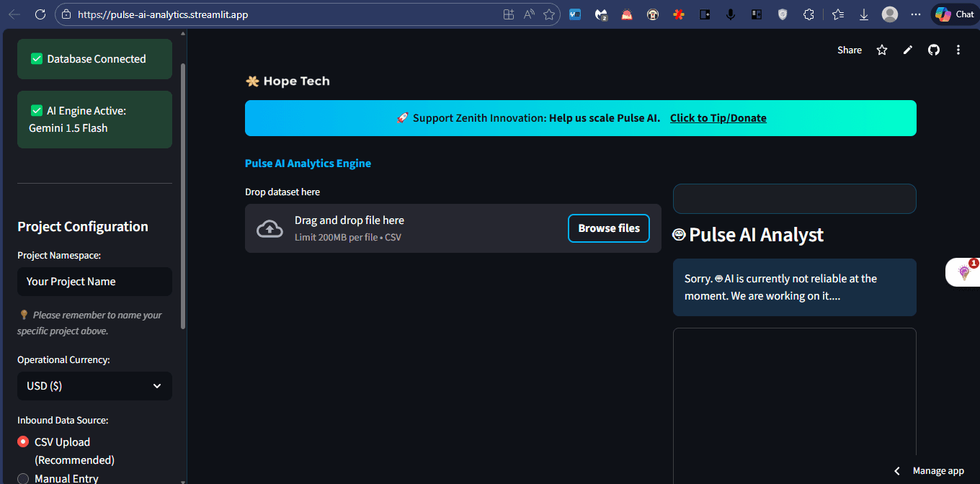Screen dimensions: 980x484
Task: Open the extension with the '2' badge
Action: 601,14
